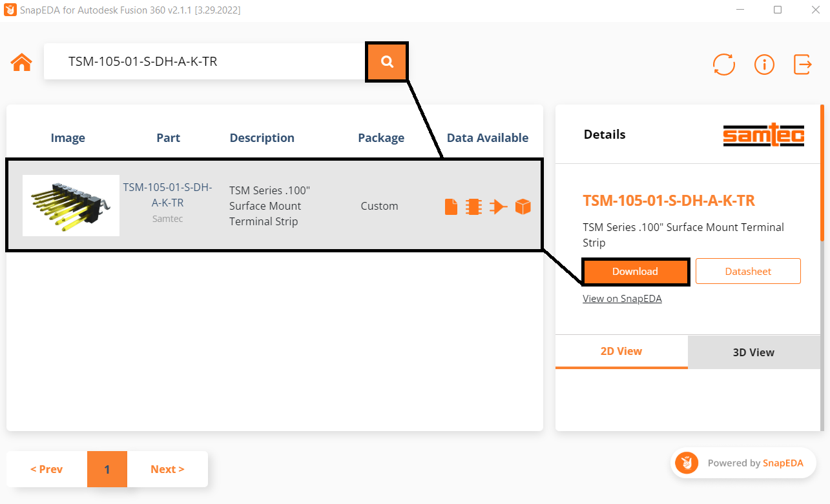Click the logout exit icon
The image size is (830, 504).
pyautogui.click(x=803, y=64)
